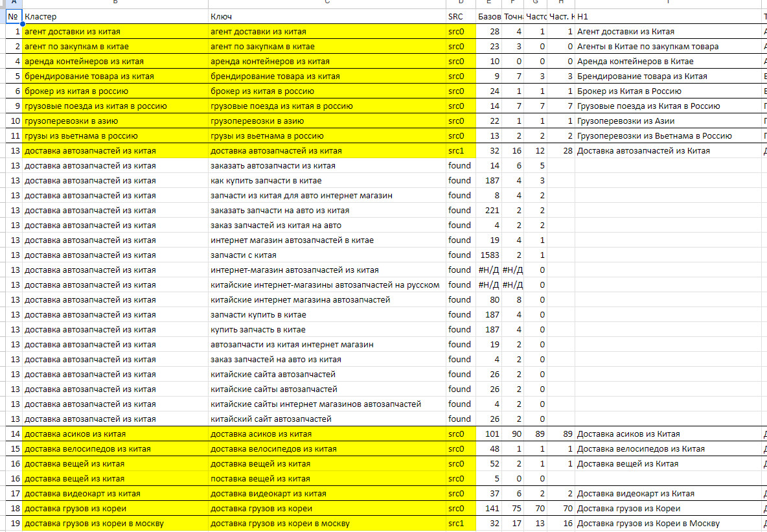Select H1 cell 'Доставка видеокарт из Китая'

point(668,494)
